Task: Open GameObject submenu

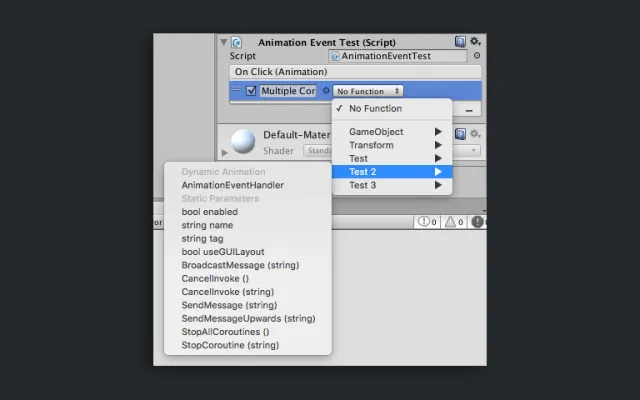Action: (392, 131)
